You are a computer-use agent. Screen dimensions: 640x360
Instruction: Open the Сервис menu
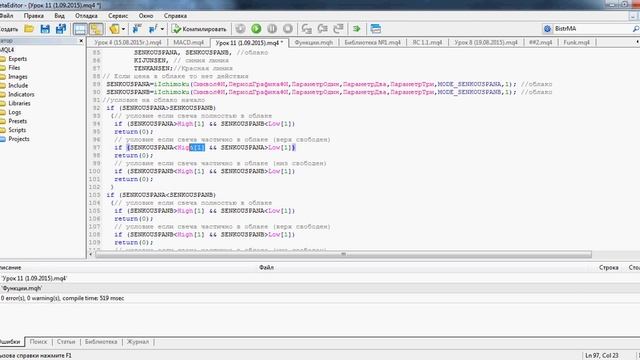pos(118,16)
